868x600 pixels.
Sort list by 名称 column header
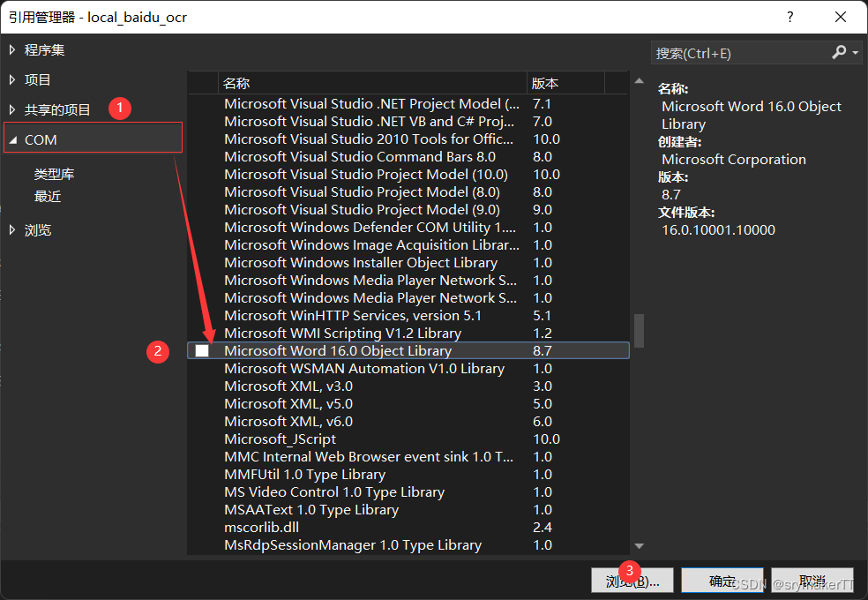(372, 83)
